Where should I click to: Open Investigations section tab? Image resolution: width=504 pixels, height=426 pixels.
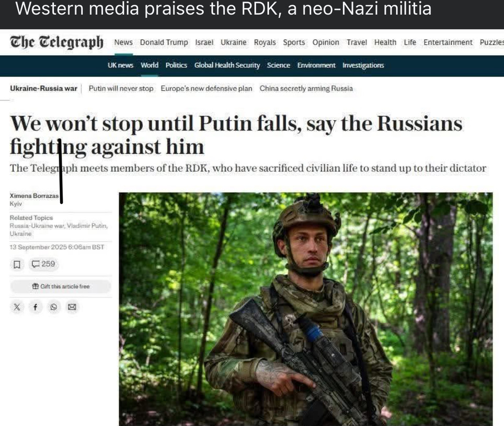[x=363, y=65]
